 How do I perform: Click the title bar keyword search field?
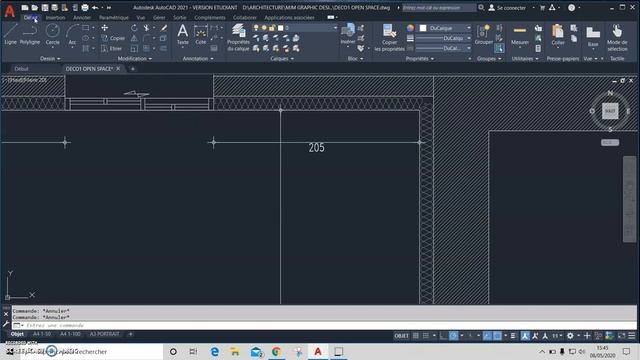click(439, 7)
